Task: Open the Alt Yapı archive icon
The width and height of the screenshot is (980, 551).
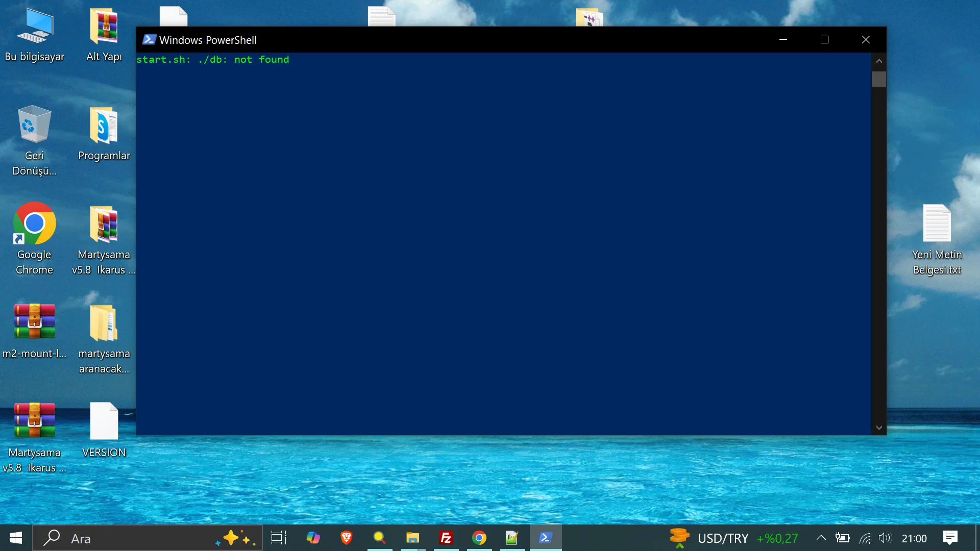Action: [104, 35]
